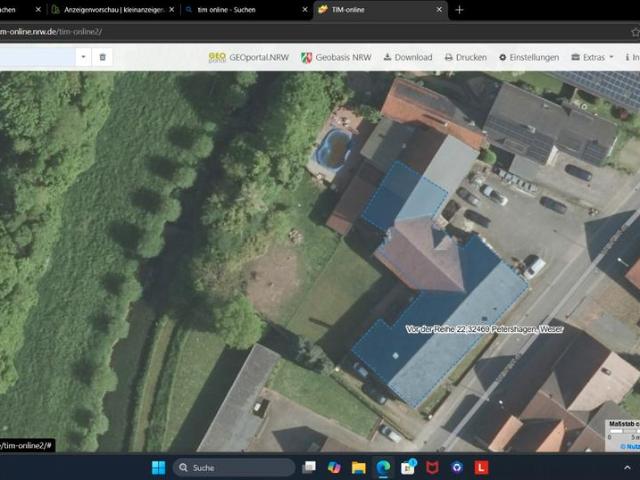Close the Anzeigenvorschau kleinanzeigen tab
The image size is (640, 480).
[x=172, y=9]
